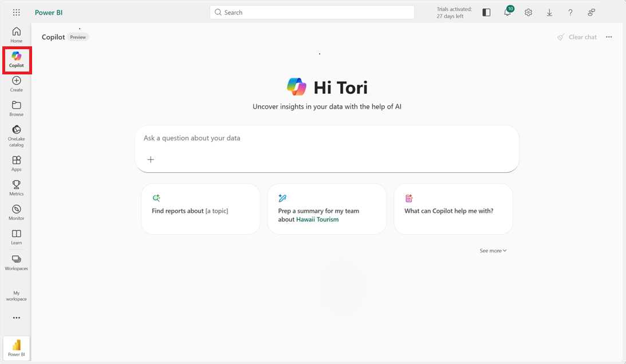
Task: Expand the See more suggestions
Action: click(493, 250)
